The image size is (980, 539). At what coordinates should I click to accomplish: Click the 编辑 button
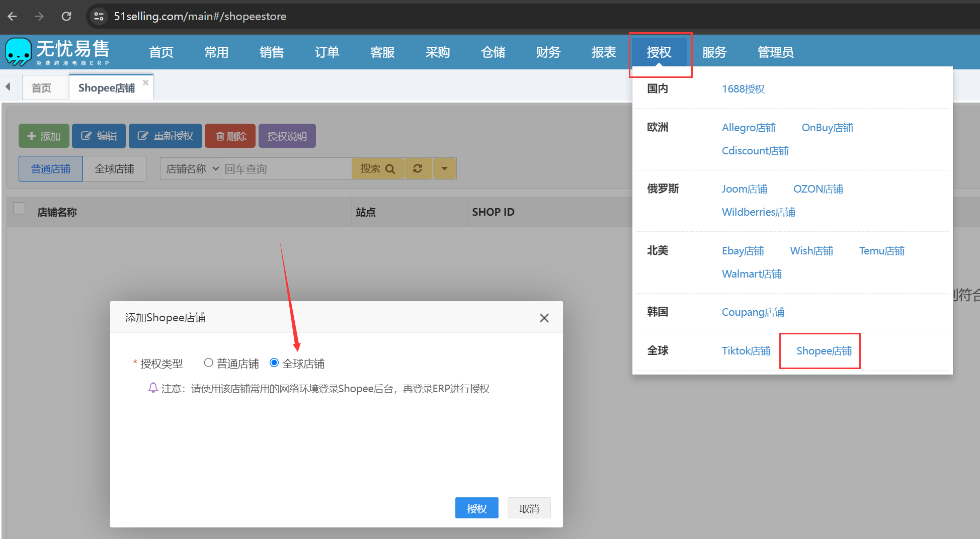point(99,136)
